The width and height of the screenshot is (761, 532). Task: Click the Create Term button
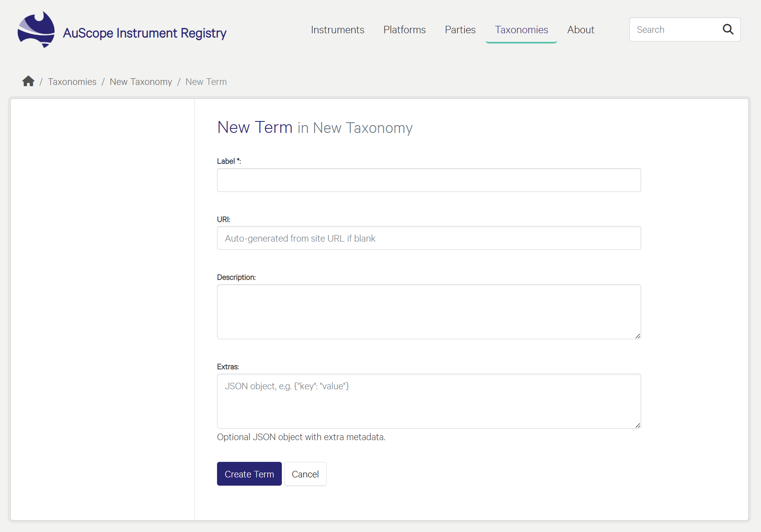[249, 474]
